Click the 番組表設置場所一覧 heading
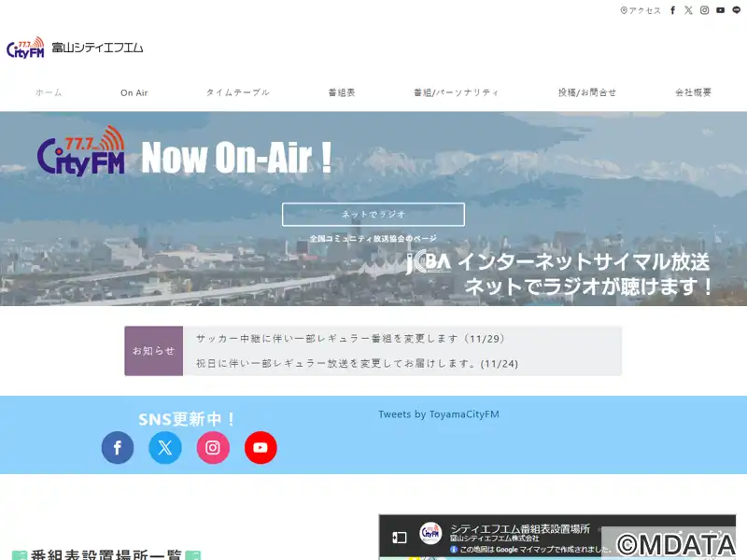Viewport: 747px width, 560px height. point(106,554)
